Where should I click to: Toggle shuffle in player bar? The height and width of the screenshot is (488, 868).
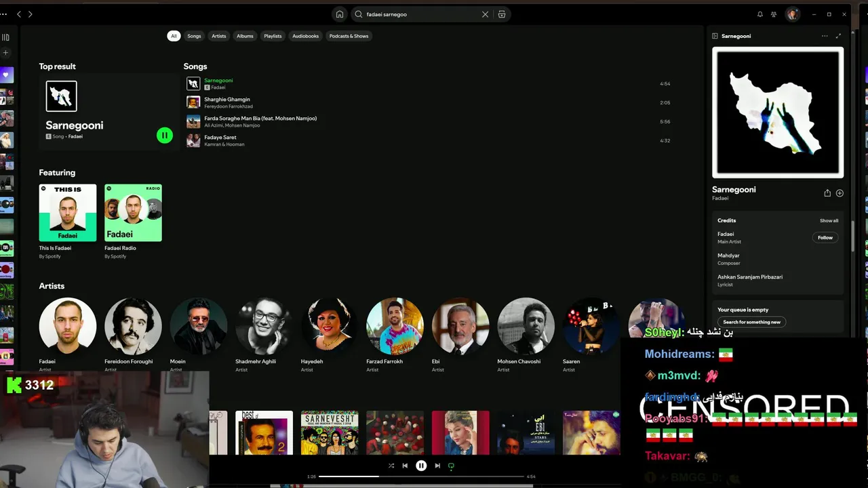pos(391,466)
